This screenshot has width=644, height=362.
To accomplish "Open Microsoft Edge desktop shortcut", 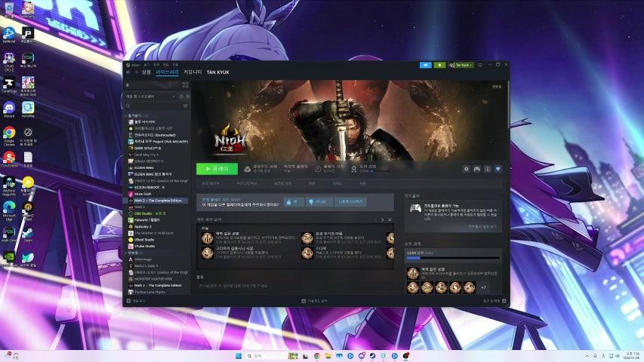I will click(x=9, y=211).
